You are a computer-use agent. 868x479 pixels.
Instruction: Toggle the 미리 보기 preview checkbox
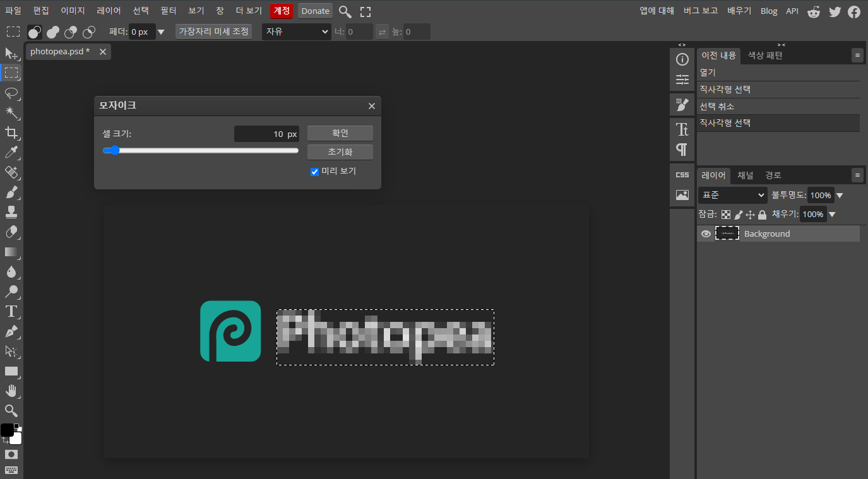(315, 172)
